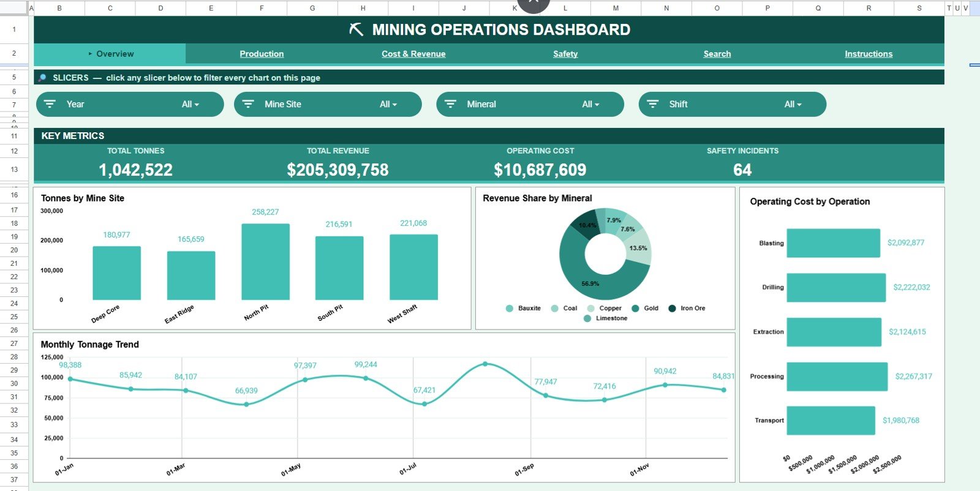Click the filter icon on Mineral slicer
Viewport: 980px width, 491px height.
coord(450,104)
